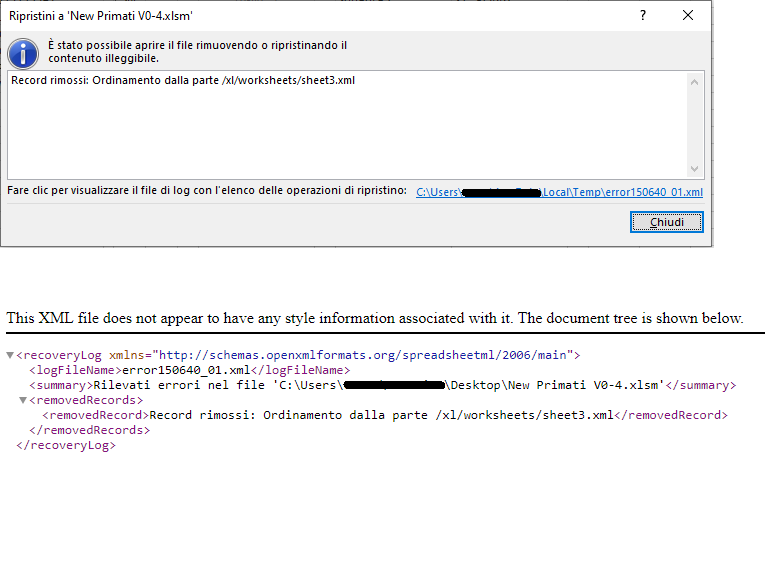Open the error150640_01.xml log file link
The image size is (773, 569).
point(560,192)
